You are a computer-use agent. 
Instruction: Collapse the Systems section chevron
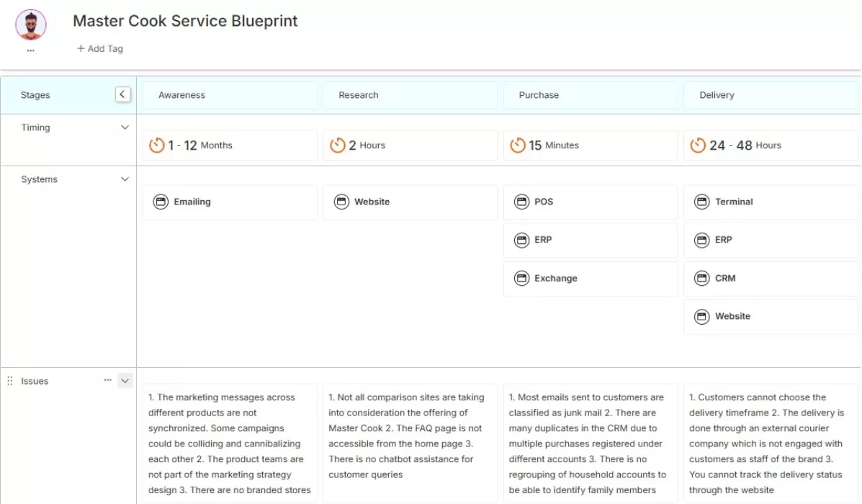125,178
